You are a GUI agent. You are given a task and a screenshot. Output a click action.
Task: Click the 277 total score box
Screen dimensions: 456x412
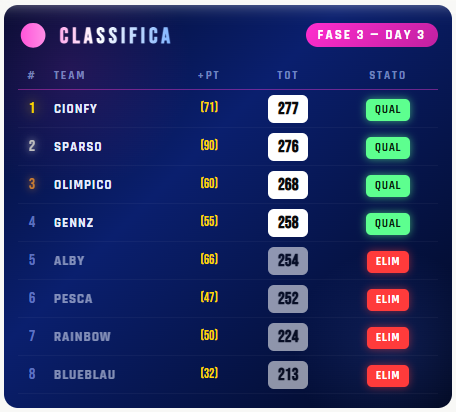point(288,109)
